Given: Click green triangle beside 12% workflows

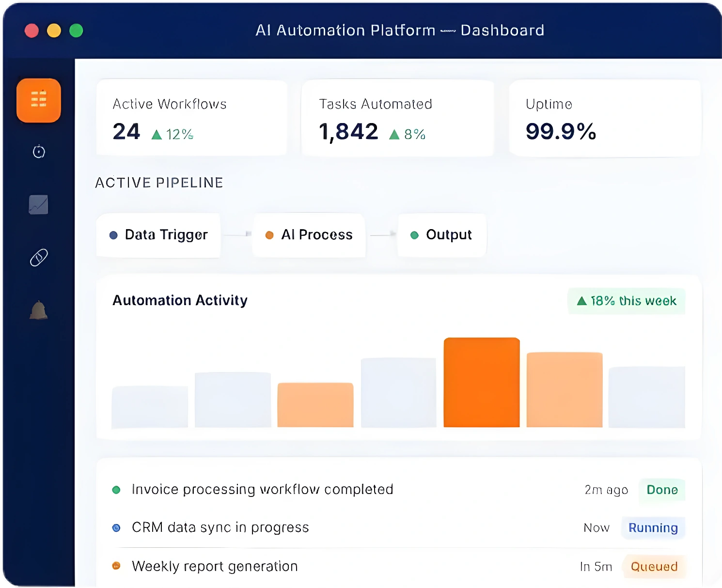Looking at the screenshot, I should coord(157,135).
